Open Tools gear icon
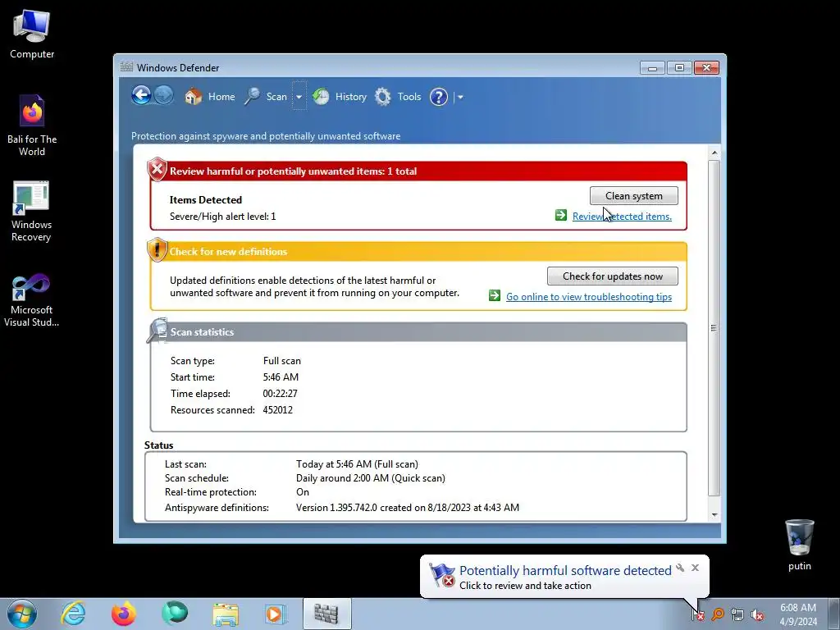 click(382, 97)
